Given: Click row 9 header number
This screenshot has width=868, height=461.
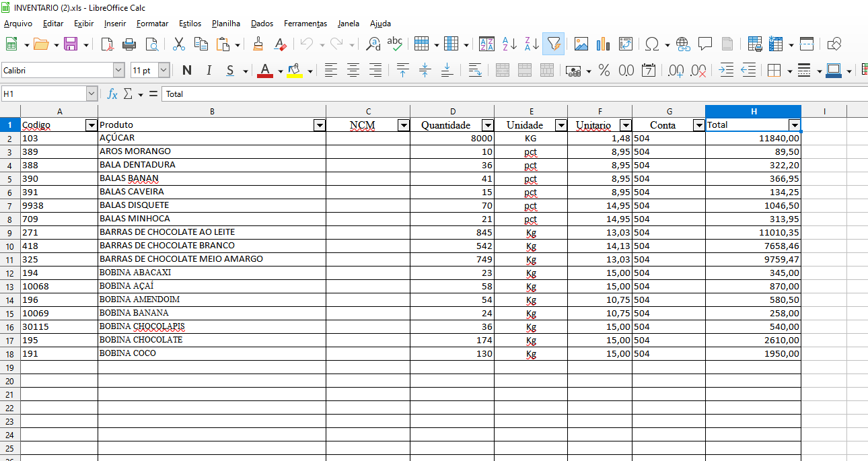Looking at the screenshot, I should pos(9,233).
